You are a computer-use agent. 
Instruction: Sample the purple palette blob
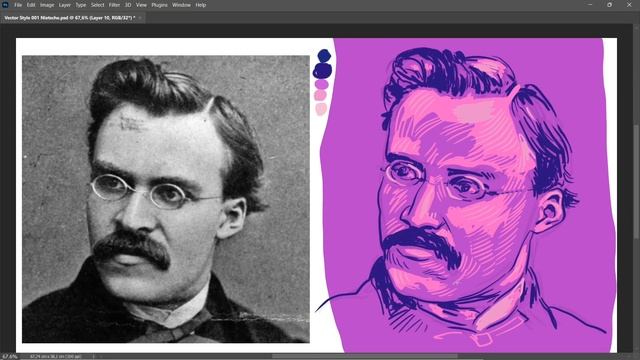[x=322, y=84]
